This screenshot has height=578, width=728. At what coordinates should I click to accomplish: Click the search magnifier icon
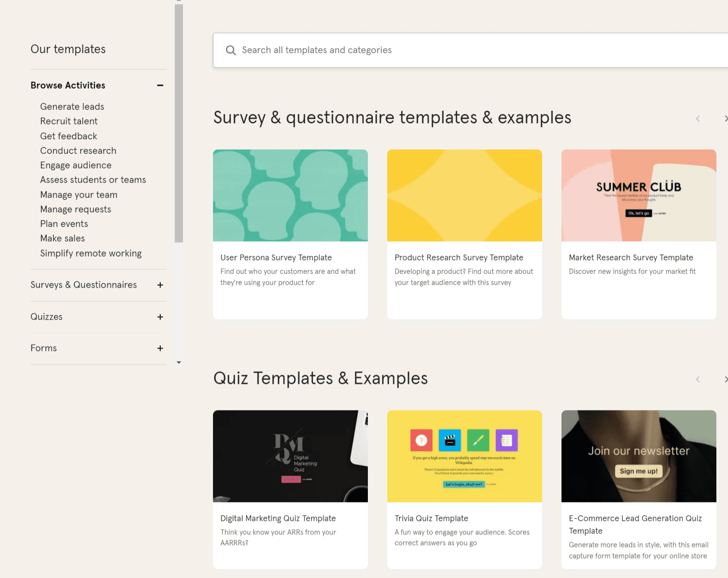pos(231,50)
